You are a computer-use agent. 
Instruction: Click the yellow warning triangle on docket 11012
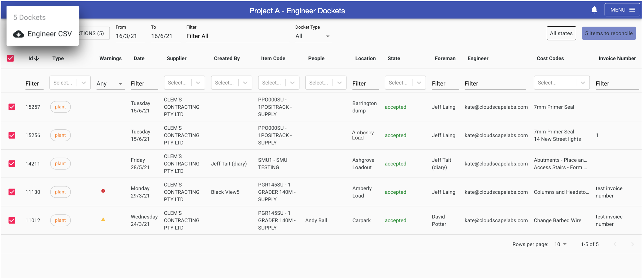[103, 219]
